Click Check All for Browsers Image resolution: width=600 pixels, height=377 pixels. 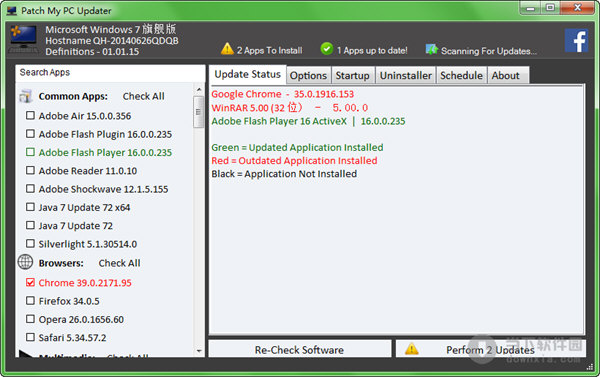pos(119,263)
